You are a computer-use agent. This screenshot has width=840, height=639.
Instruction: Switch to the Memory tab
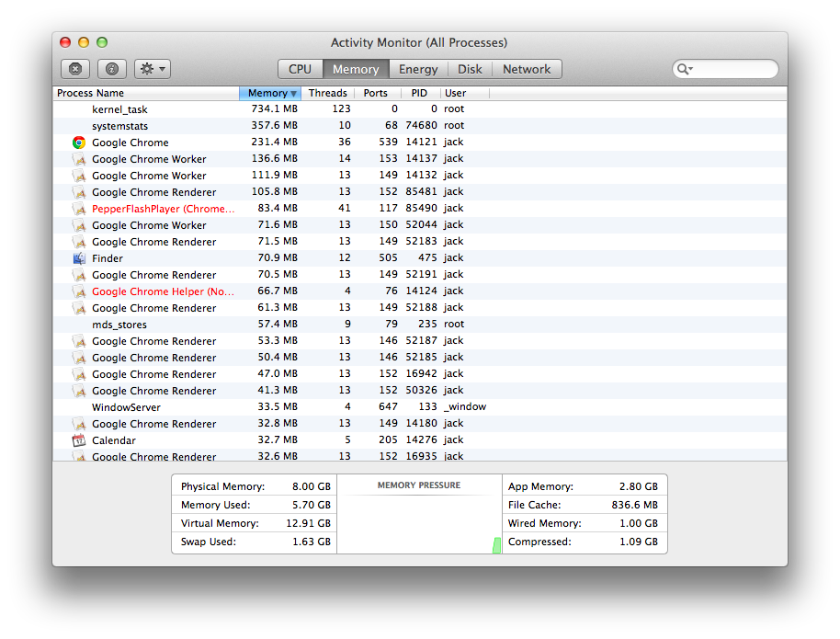point(356,69)
